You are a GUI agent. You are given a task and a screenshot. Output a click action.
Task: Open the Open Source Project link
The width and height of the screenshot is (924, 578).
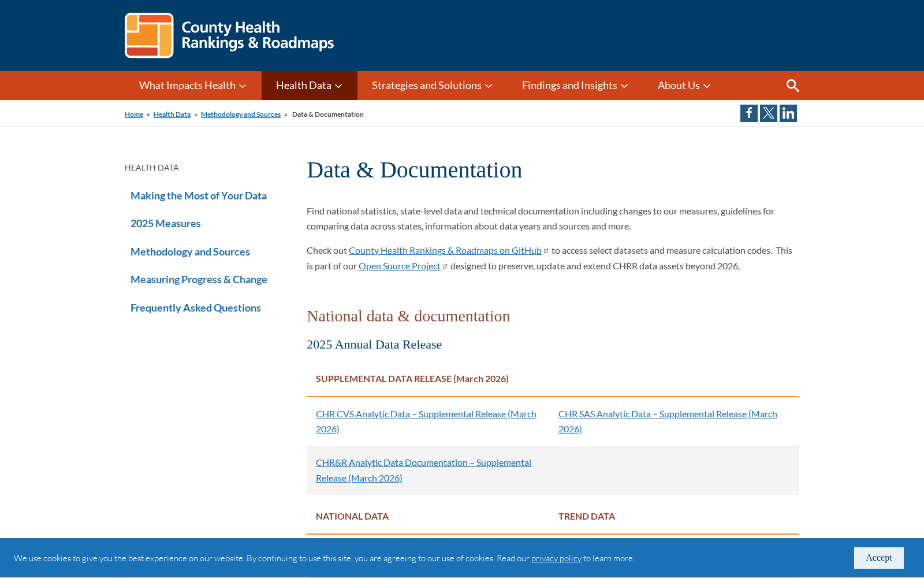click(400, 266)
